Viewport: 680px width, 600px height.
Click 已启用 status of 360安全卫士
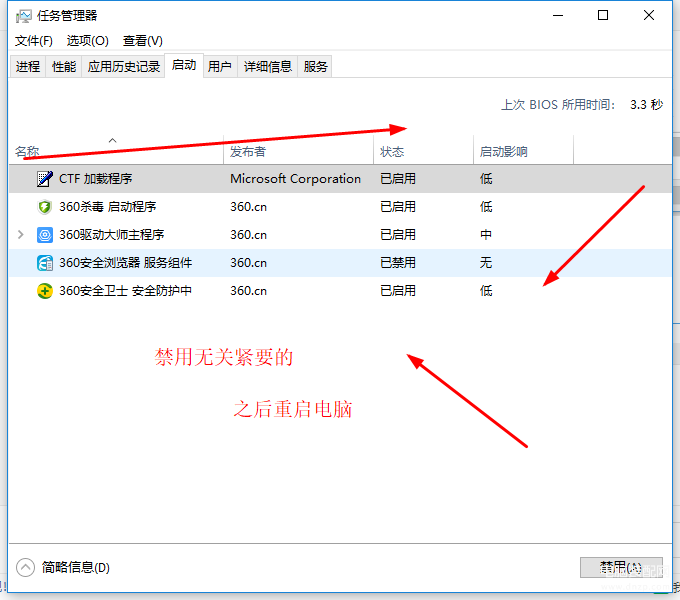(x=398, y=291)
